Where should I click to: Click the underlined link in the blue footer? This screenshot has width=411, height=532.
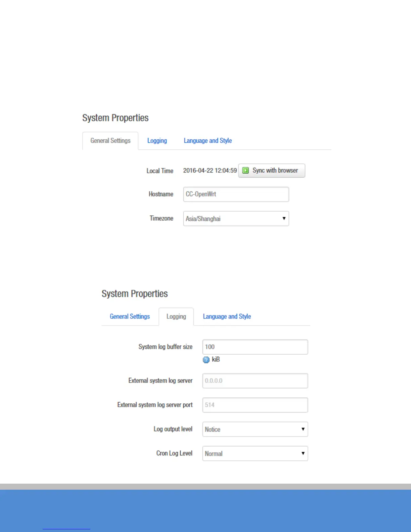tap(66, 529)
